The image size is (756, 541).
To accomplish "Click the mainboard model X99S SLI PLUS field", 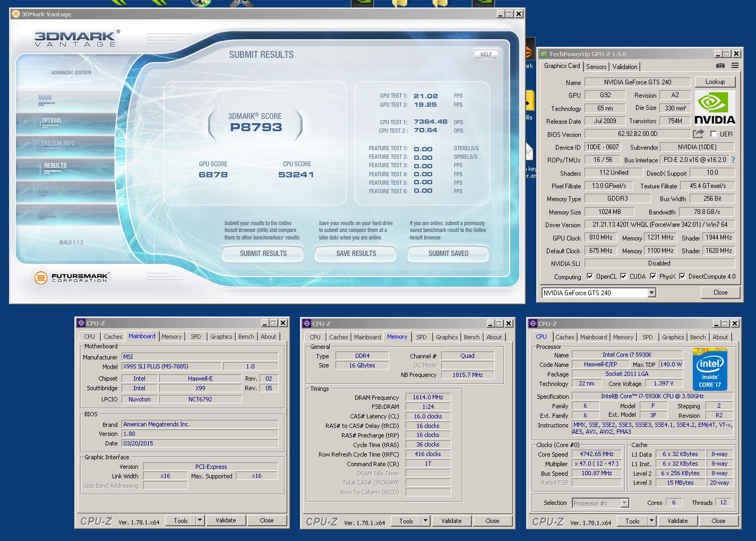I will (171, 366).
